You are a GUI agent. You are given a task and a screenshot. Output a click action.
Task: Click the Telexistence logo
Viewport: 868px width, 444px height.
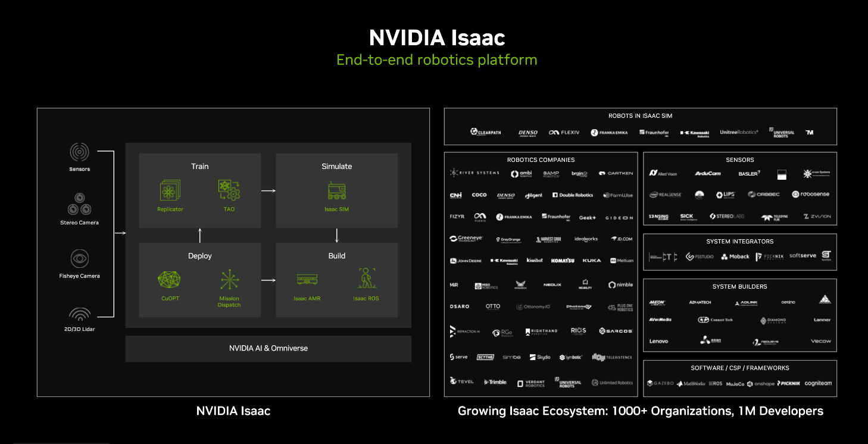click(x=612, y=357)
